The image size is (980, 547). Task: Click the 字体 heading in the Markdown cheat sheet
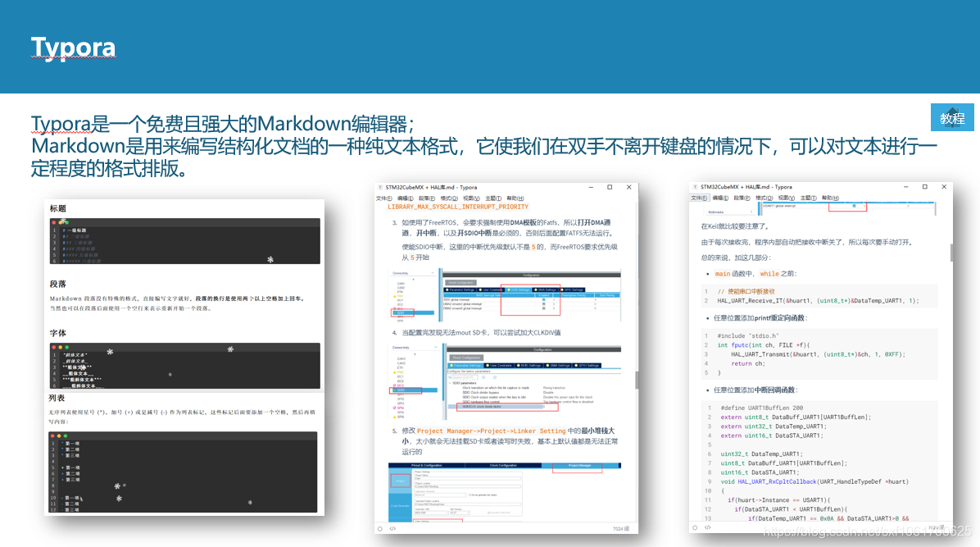click(x=57, y=333)
